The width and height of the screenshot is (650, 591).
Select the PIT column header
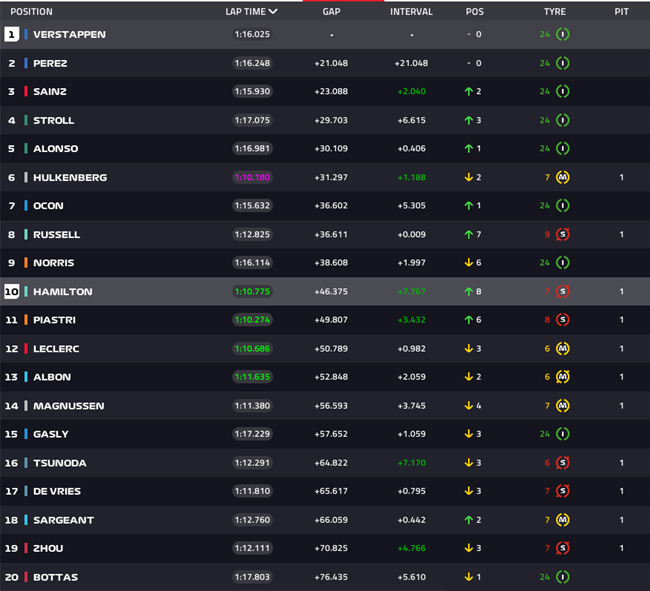621,12
